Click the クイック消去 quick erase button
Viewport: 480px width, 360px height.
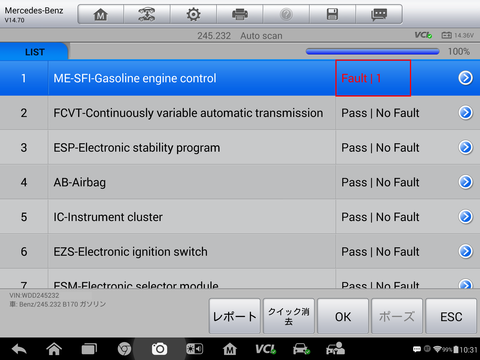tap(289, 316)
